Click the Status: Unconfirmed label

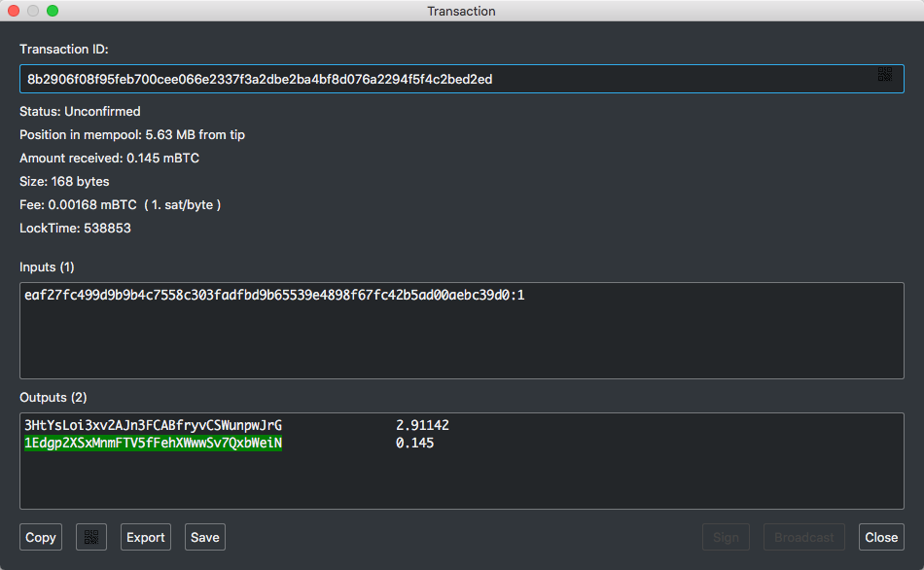[x=80, y=112]
